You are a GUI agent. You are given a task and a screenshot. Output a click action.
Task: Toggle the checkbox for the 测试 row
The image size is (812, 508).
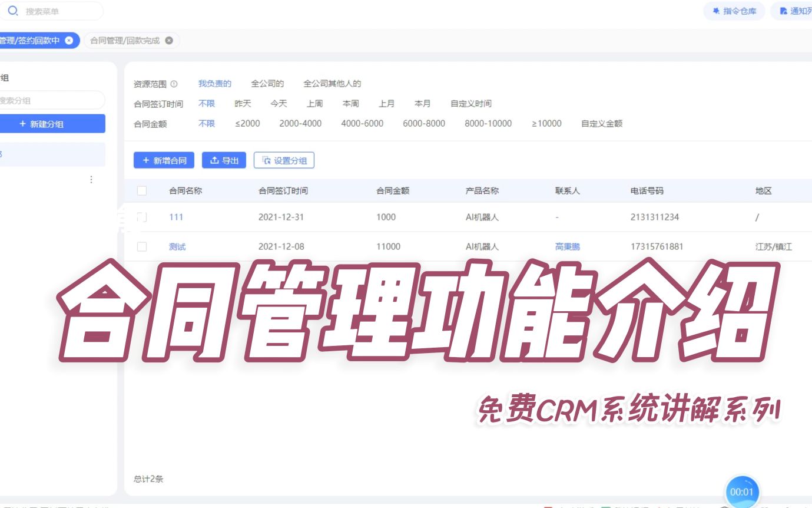pyautogui.click(x=141, y=247)
